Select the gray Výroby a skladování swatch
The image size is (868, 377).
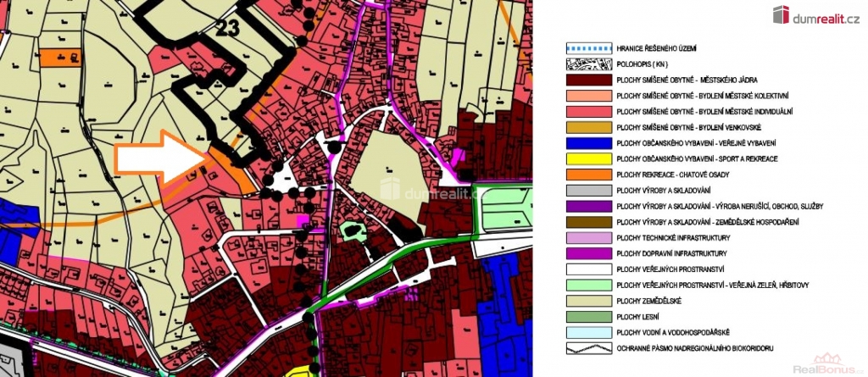pos(587,190)
